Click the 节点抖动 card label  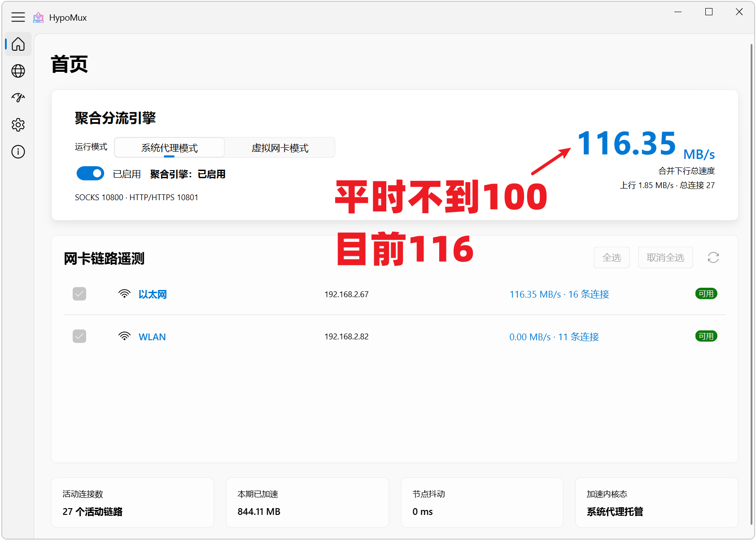429,494
